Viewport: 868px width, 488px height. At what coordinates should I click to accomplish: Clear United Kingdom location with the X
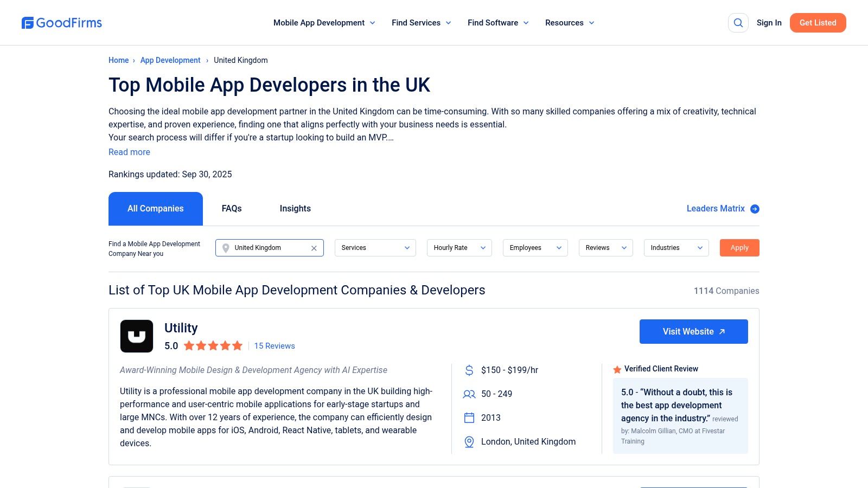pyautogui.click(x=314, y=248)
